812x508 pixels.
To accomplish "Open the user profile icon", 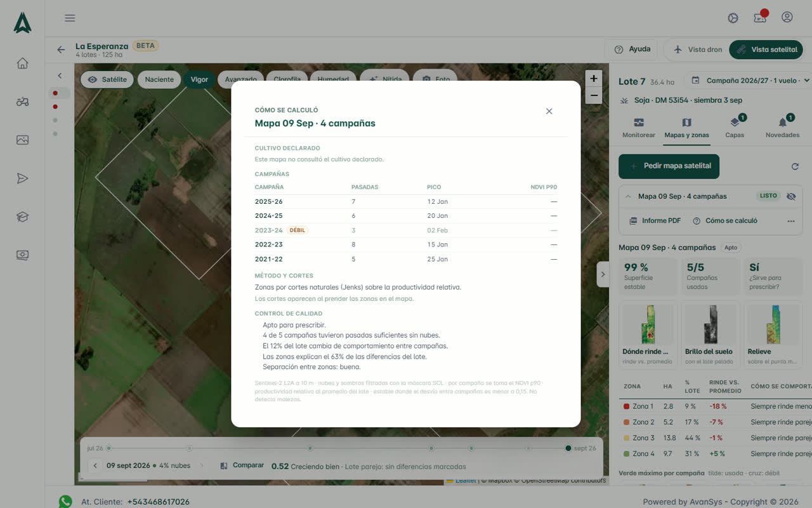I will [x=787, y=17].
